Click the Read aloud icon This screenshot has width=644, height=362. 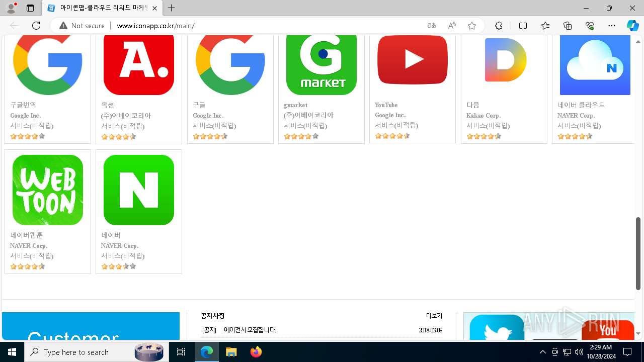(x=452, y=26)
